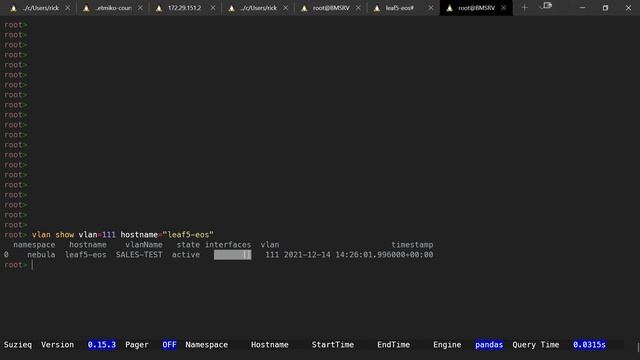This screenshot has width=640, height=360.
Task: Close the active root@BMSRV tab
Action: tap(503, 8)
